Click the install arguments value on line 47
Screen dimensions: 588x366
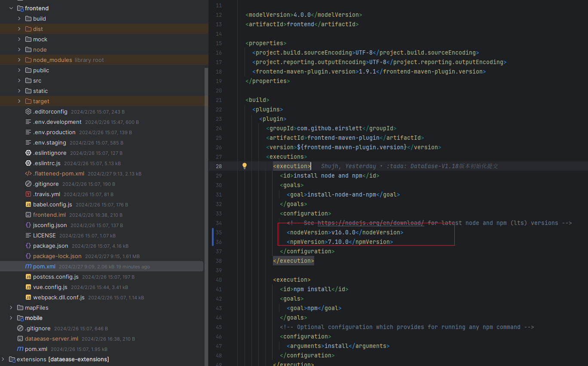tap(337, 346)
